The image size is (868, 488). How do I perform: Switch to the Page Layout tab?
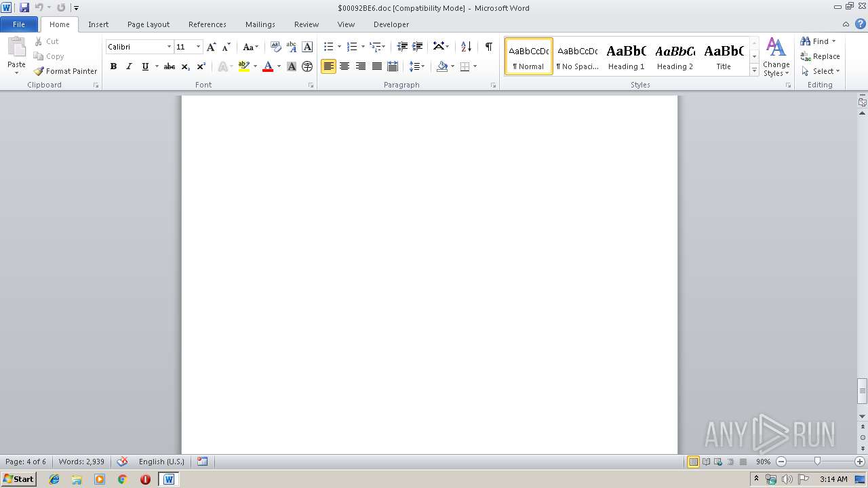pyautogui.click(x=149, y=24)
